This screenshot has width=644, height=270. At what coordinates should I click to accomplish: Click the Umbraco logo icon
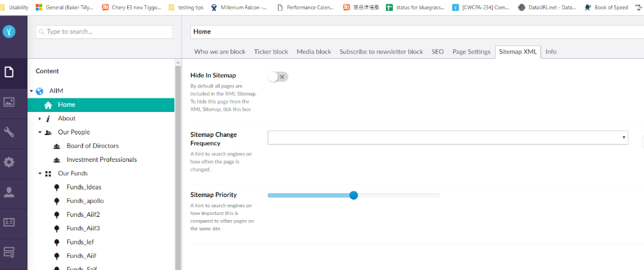click(x=9, y=31)
